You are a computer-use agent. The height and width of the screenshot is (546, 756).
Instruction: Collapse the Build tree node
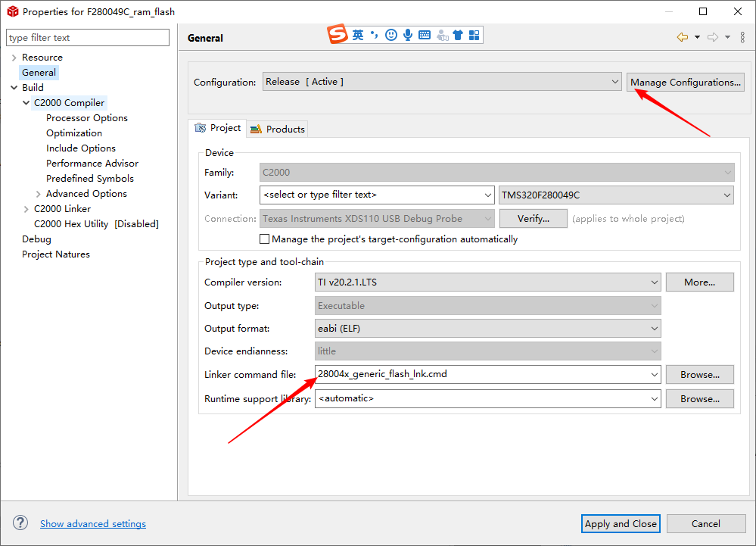coord(14,87)
